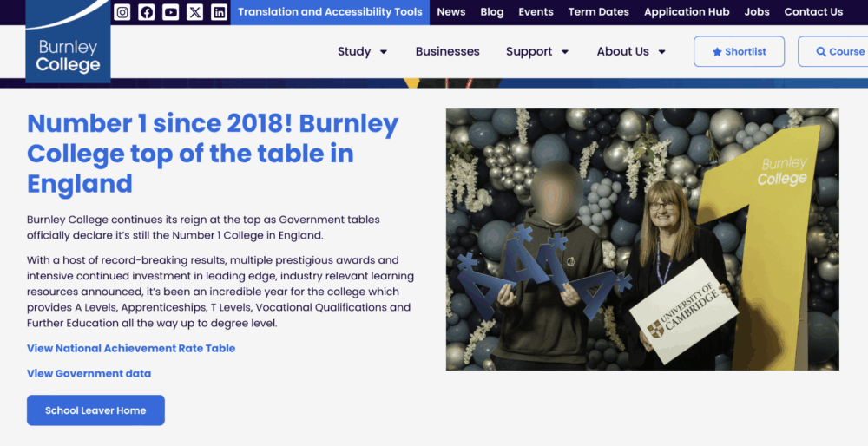Click paragraph starting 'With a host of record-breaking'
The image size is (868, 446).
[220, 292]
